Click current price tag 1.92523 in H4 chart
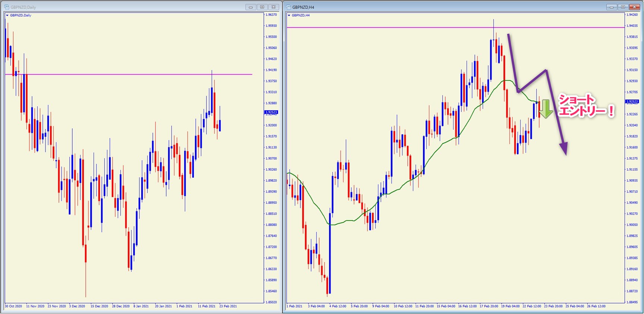Viewport: 644px width, 314px height. pos(632,101)
